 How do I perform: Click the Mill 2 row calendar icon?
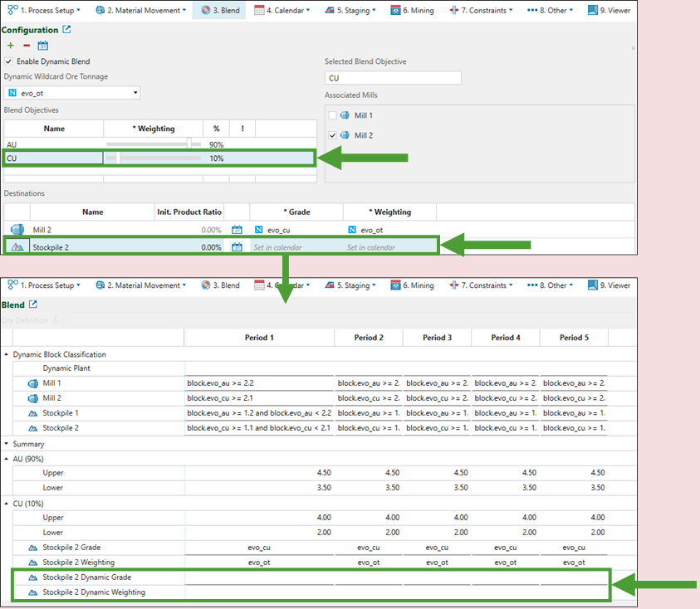tap(237, 230)
